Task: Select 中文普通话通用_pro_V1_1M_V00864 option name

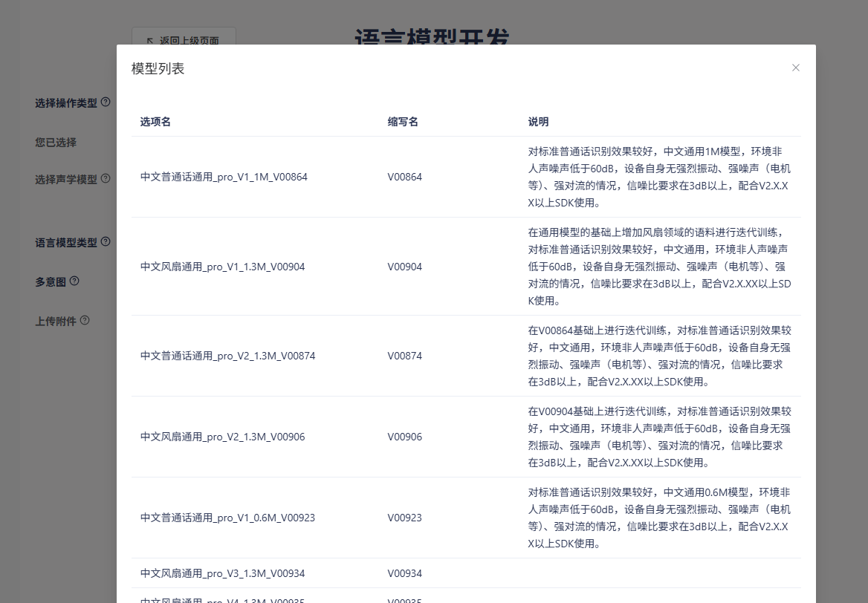Action: coord(224,177)
